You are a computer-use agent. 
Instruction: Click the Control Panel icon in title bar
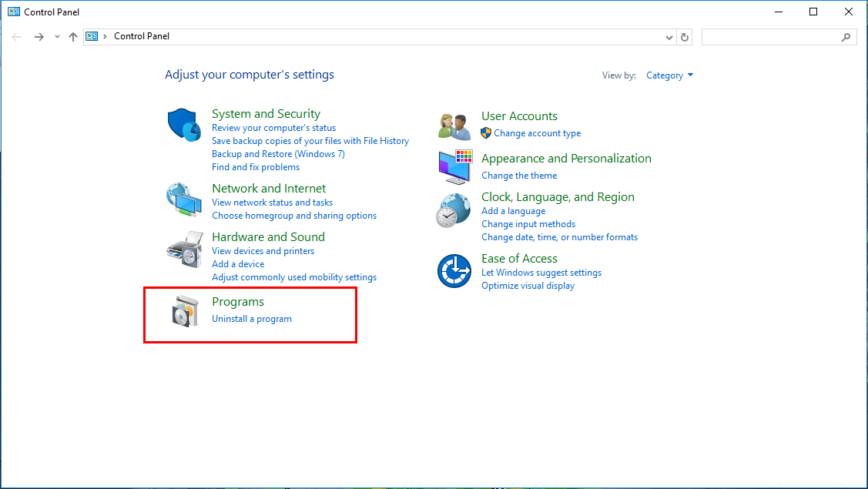coord(14,12)
